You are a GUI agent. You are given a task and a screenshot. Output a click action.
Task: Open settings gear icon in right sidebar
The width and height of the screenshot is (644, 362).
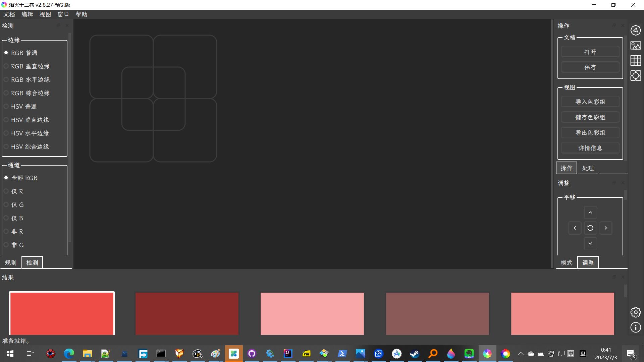point(635,312)
